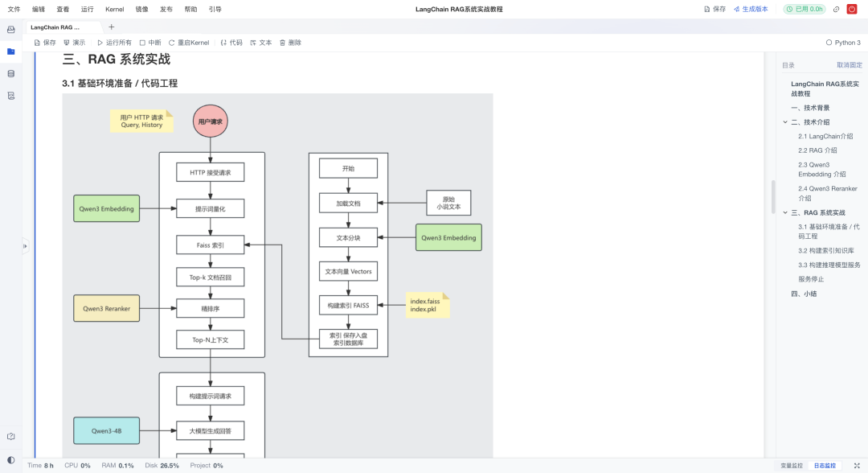Insert a code cell with 代码

tap(231, 43)
